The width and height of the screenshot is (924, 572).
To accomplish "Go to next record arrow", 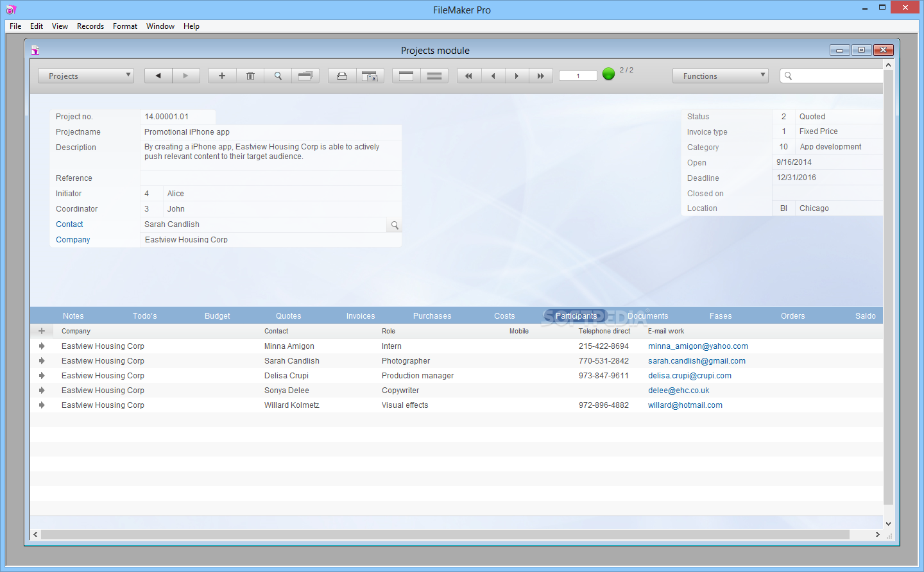I will [517, 76].
